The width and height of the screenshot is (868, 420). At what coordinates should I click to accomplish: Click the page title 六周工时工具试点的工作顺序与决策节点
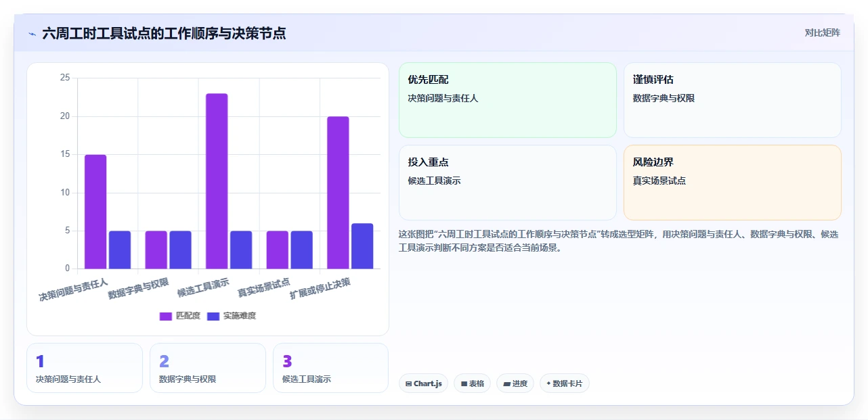[x=164, y=33]
